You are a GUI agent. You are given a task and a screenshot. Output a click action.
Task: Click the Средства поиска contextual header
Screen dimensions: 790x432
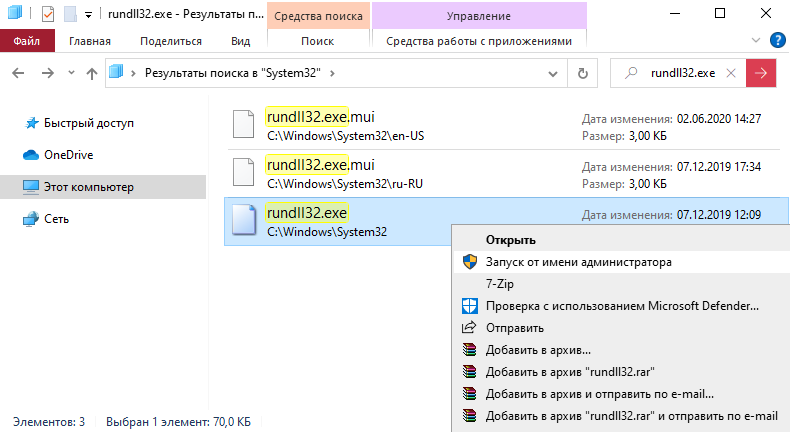click(x=318, y=16)
